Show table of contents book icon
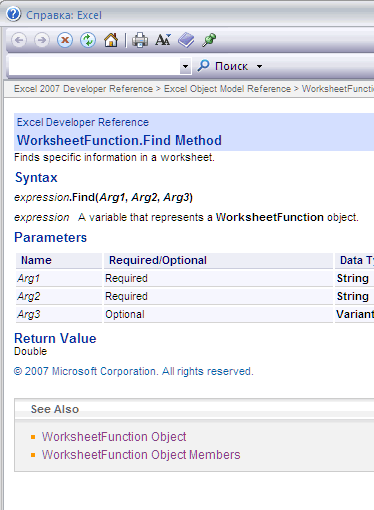 pyautogui.click(x=186, y=40)
